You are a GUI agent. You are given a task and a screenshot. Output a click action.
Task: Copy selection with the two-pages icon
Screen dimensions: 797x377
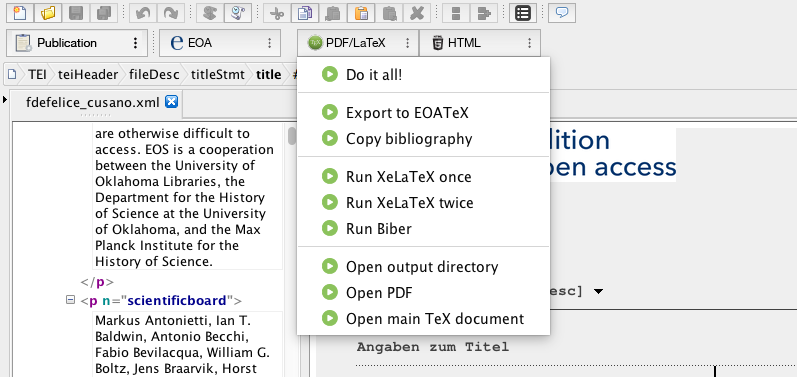(x=304, y=13)
